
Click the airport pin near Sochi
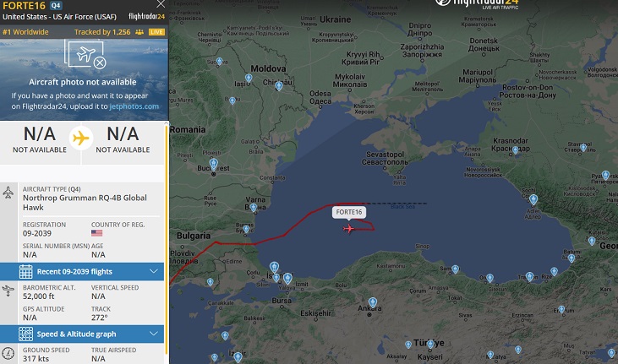click(x=533, y=199)
